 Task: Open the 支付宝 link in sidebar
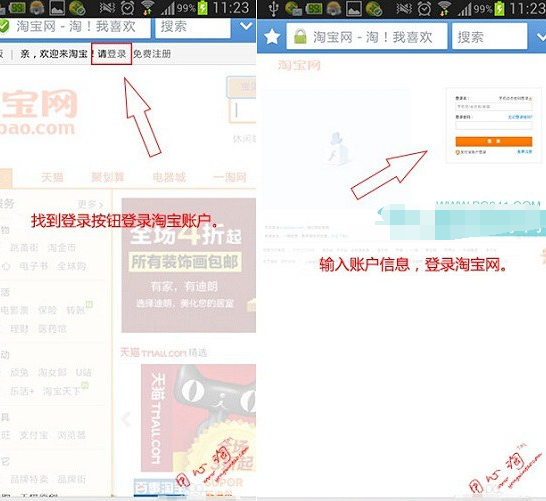[33, 435]
